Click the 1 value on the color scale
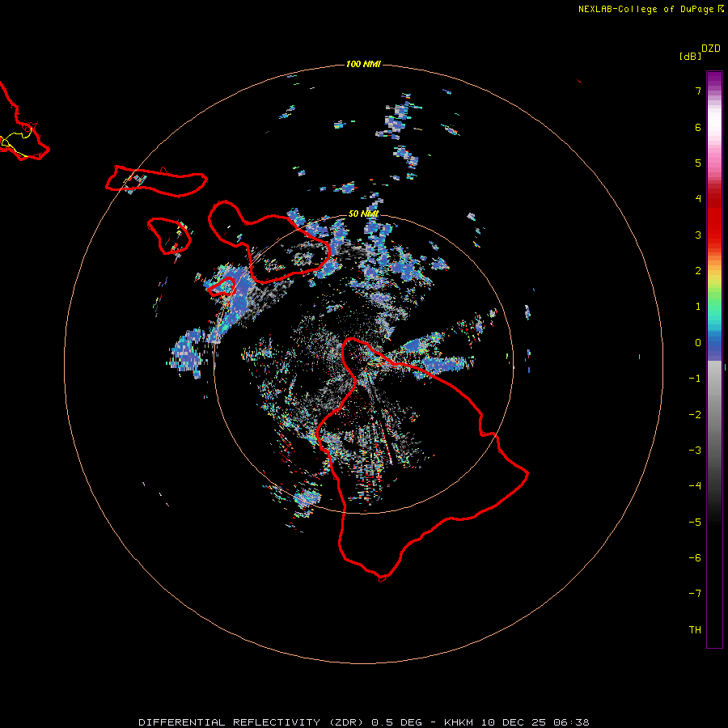This screenshot has height=728, width=728. [698, 307]
